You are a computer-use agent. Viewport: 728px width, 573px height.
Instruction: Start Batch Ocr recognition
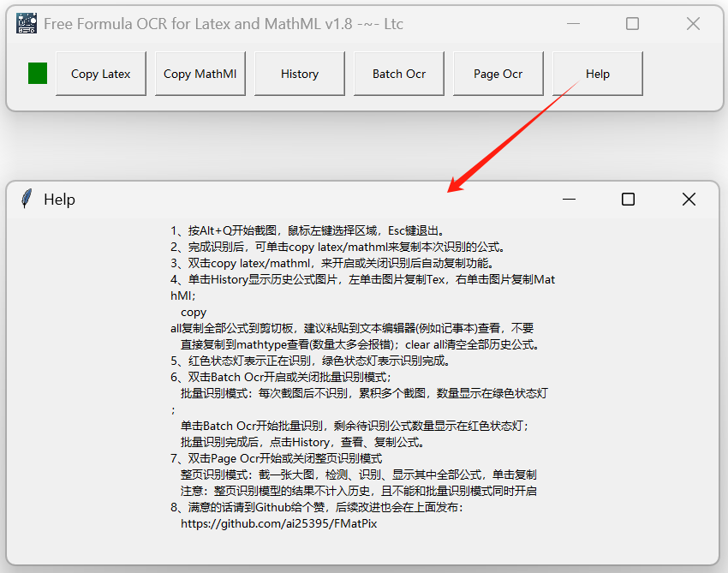click(399, 74)
